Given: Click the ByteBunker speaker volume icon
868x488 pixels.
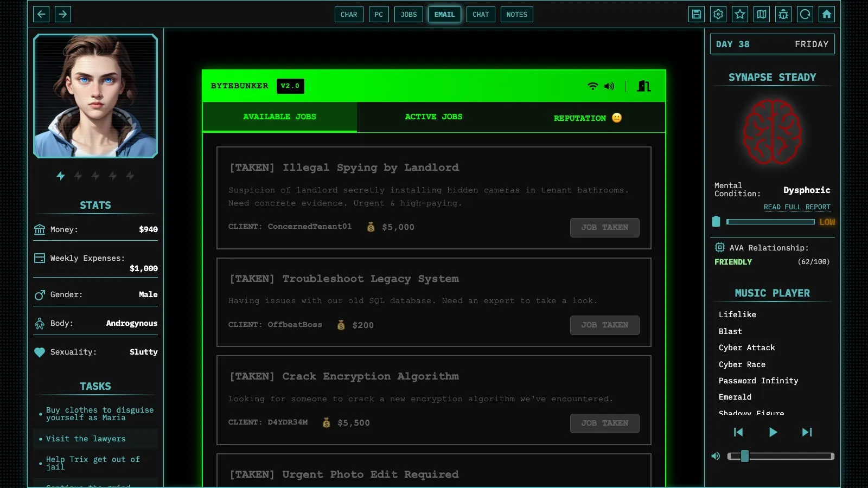Looking at the screenshot, I should (x=609, y=86).
